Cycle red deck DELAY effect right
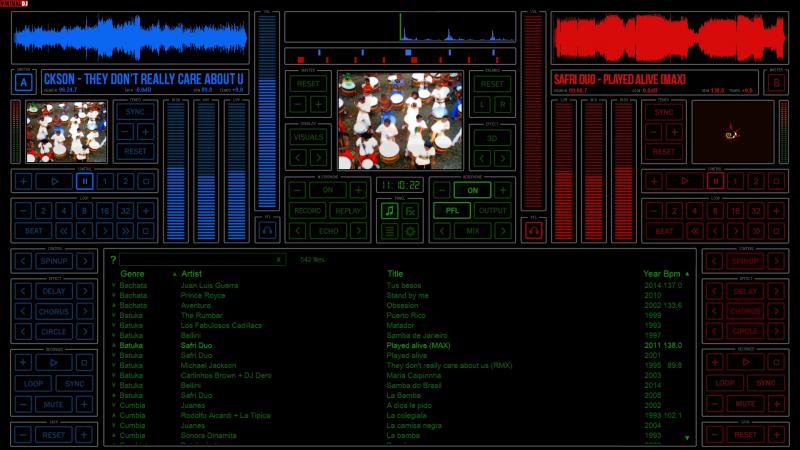Screen dimensions: 800x450 [776, 291]
